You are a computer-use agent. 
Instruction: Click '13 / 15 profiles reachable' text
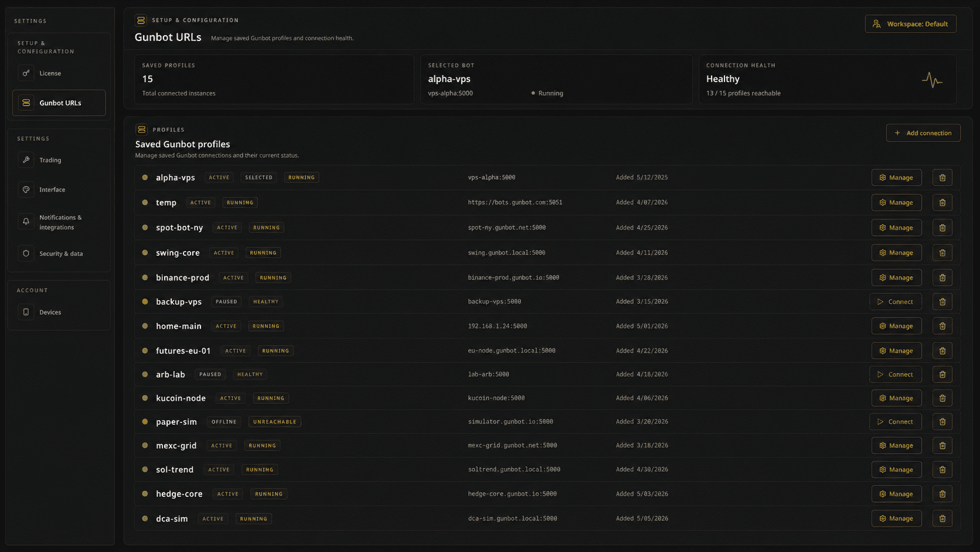coord(743,93)
